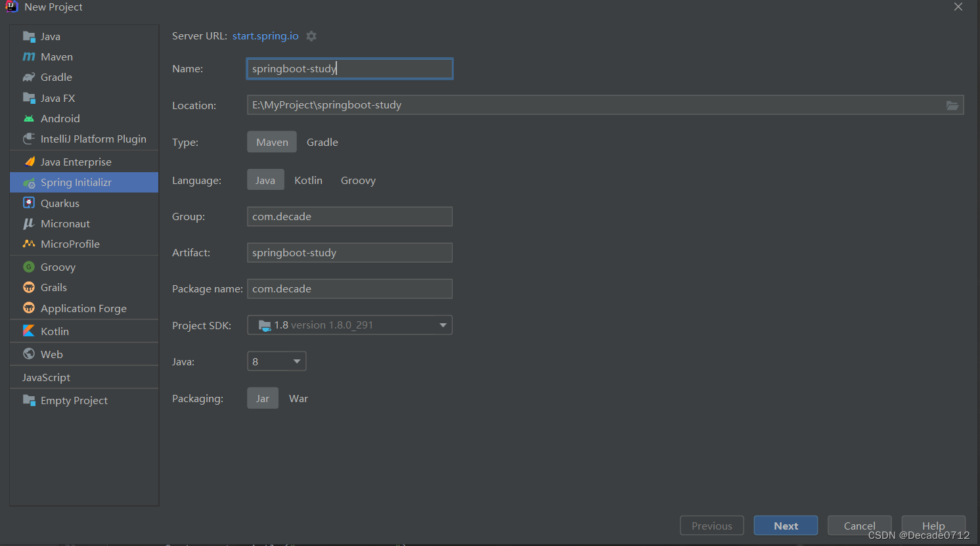Click the Maven icon in sidebar
The width and height of the screenshot is (980, 546).
pyautogui.click(x=29, y=57)
